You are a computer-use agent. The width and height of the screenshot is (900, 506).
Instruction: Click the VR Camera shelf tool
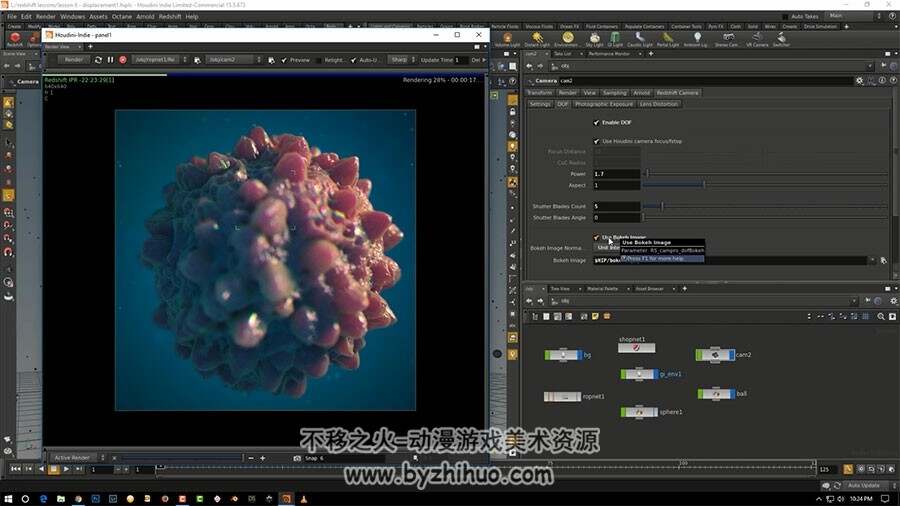pyautogui.click(x=757, y=40)
